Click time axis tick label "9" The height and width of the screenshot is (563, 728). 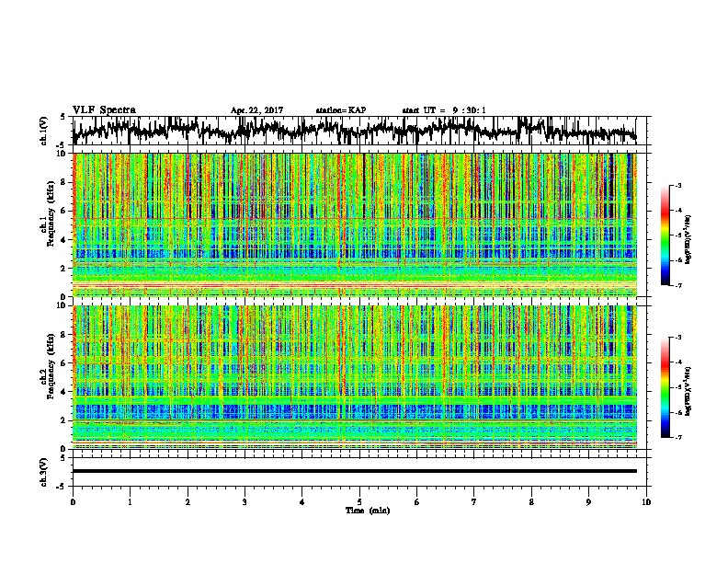click(x=588, y=502)
